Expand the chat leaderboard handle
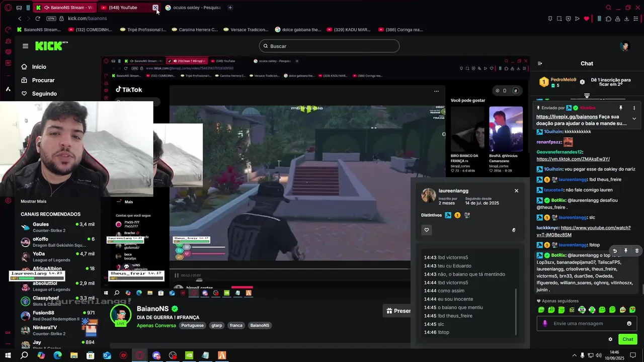 point(587,96)
